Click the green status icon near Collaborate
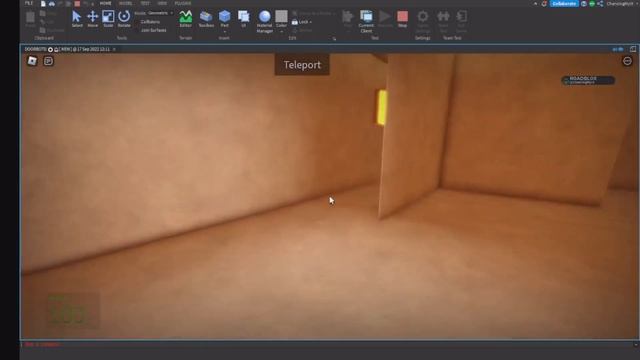 (592, 4)
